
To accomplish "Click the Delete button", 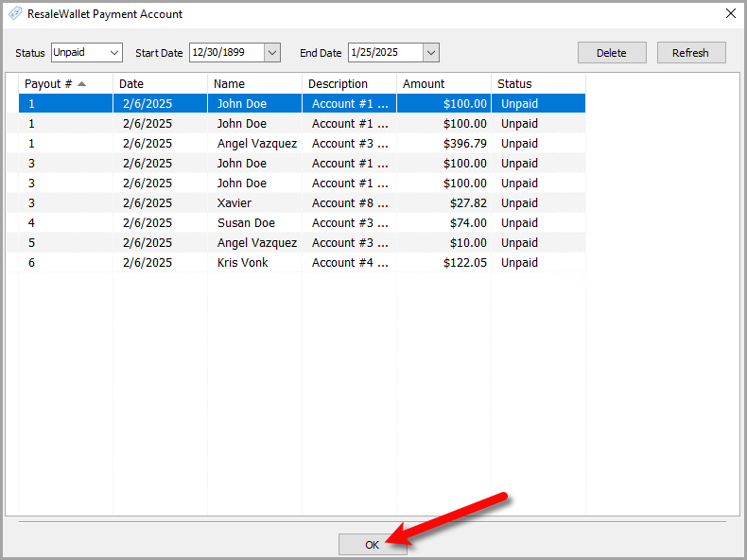I will [x=612, y=52].
